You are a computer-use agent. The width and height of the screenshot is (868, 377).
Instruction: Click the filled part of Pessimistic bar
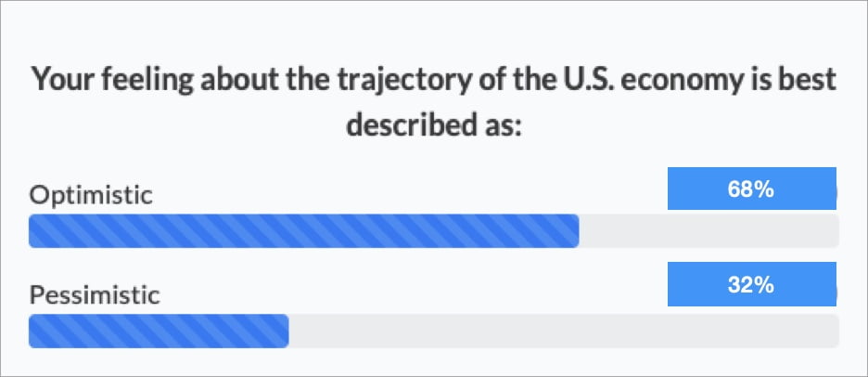click(159, 331)
